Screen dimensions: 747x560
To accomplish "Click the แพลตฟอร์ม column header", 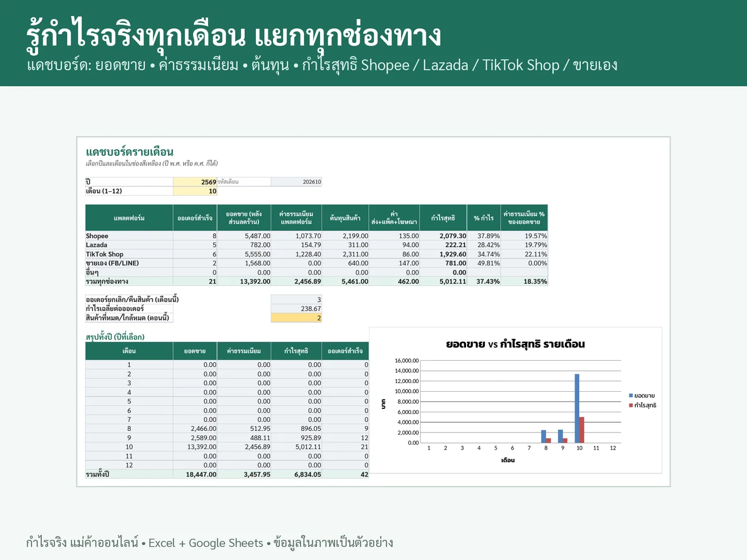I will [x=129, y=218].
